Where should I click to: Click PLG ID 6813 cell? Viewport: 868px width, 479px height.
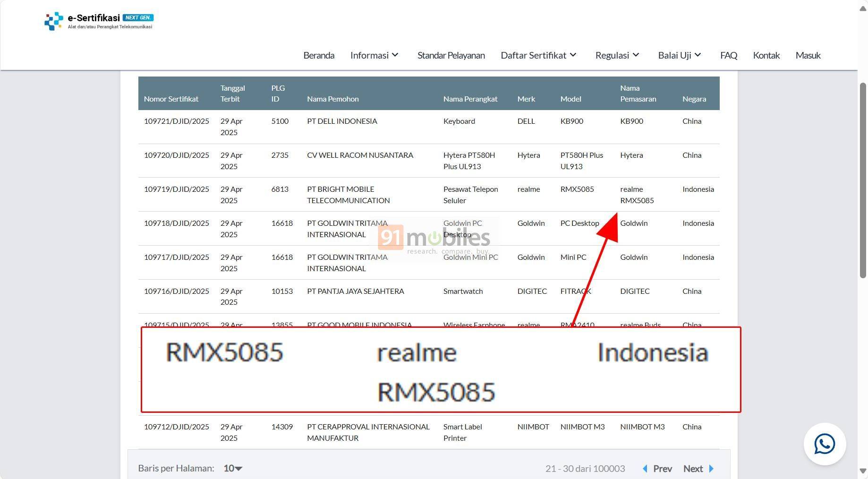[280, 189]
